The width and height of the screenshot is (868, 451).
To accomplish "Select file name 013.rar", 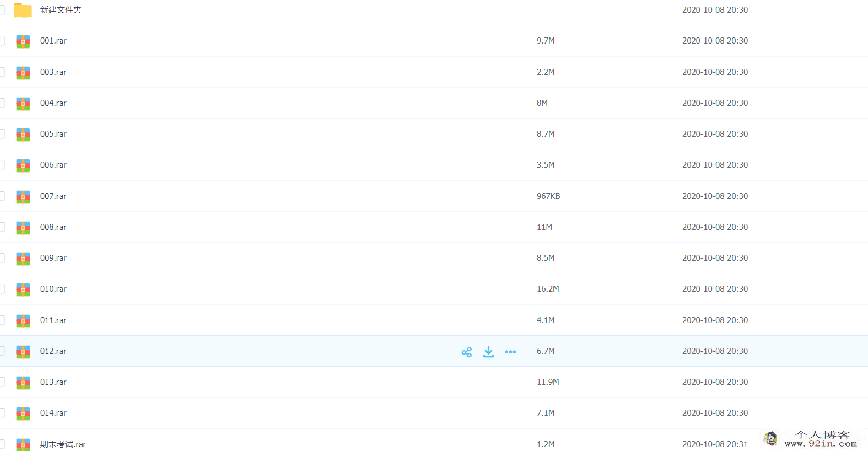I will point(53,382).
